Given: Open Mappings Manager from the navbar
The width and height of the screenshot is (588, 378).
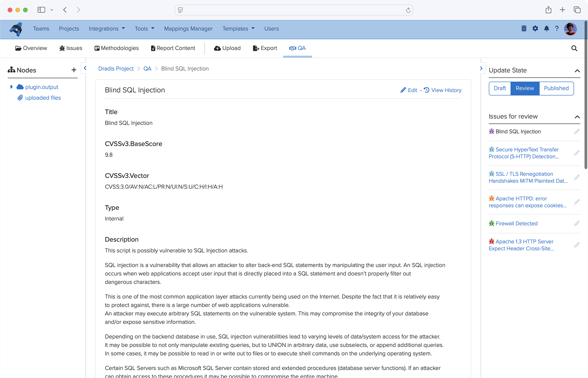Looking at the screenshot, I should 188,28.
